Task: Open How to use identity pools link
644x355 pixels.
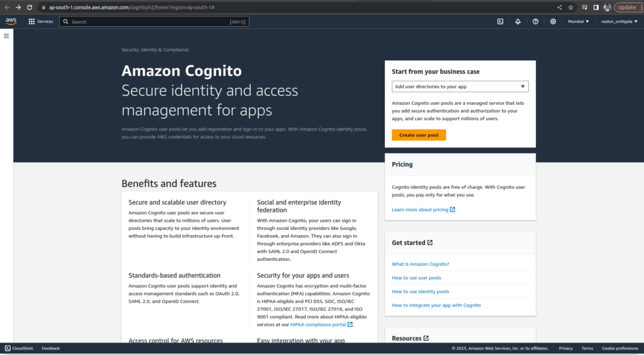Action: (x=420, y=292)
